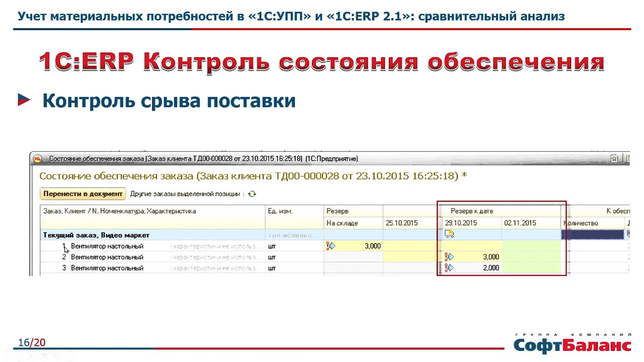Click the 1C logo in window title bar
Image resolution: width=644 pixels, height=362 pixels.
(37, 159)
